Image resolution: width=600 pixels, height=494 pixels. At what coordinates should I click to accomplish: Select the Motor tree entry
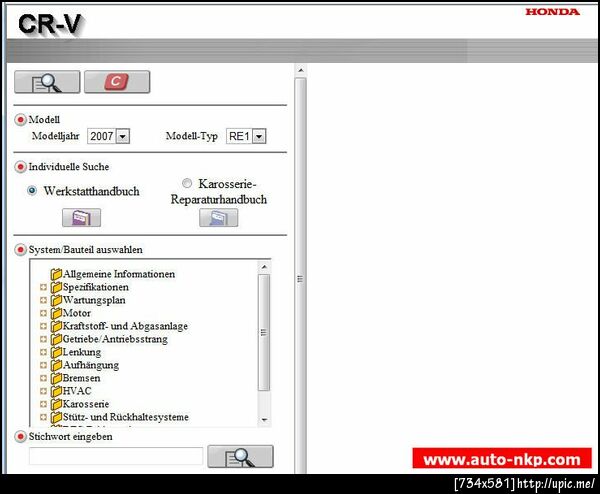(77, 313)
